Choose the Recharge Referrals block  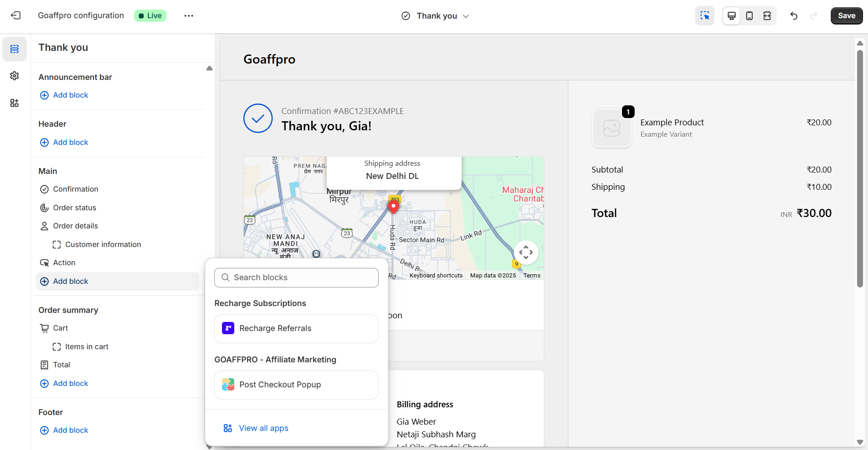[296, 328]
